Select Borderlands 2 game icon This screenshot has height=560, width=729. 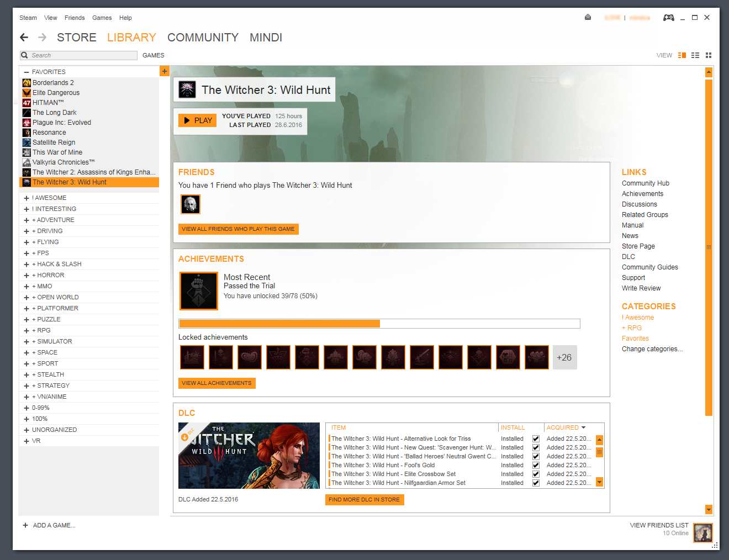click(27, 83)
